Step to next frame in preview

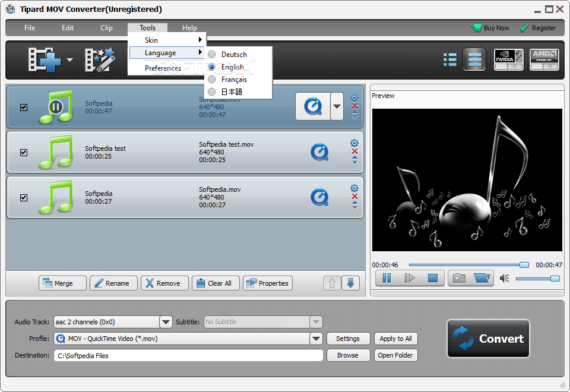coord(410,278)
